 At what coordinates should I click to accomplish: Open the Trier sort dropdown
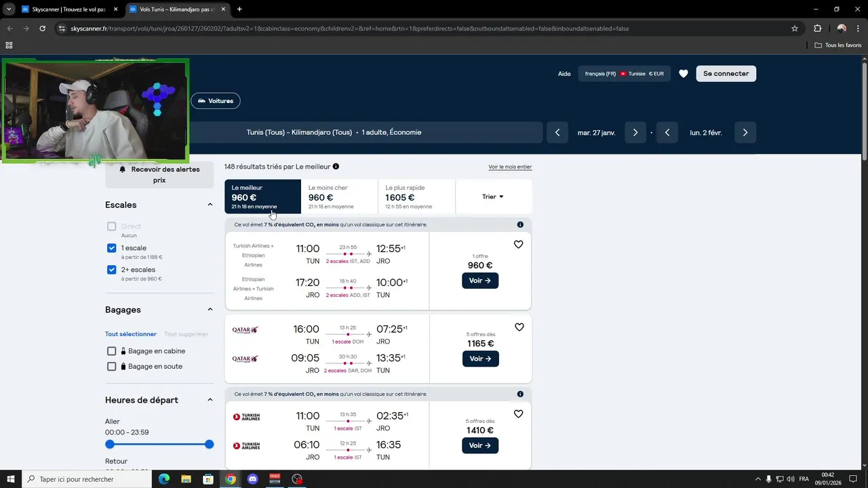point(494,197)
